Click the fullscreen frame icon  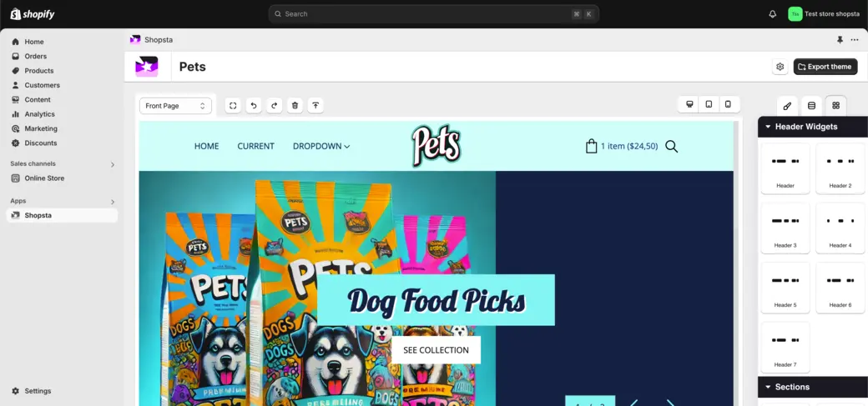point(233,106)
